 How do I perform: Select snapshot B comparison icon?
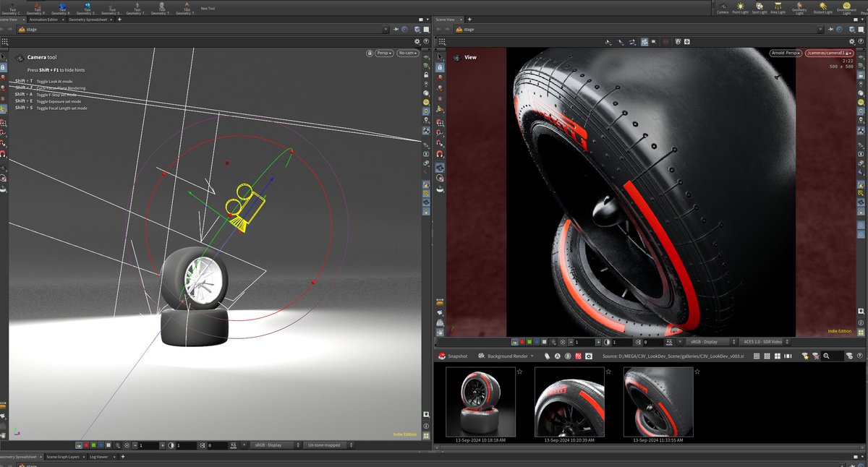pyautogui.click(x=568, y=356)
